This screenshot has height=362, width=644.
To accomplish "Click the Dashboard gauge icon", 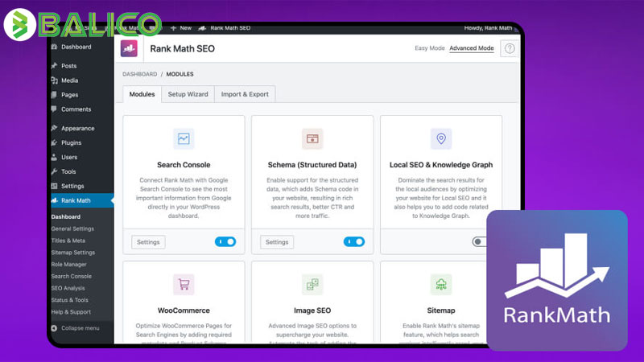I will (54, 47).
